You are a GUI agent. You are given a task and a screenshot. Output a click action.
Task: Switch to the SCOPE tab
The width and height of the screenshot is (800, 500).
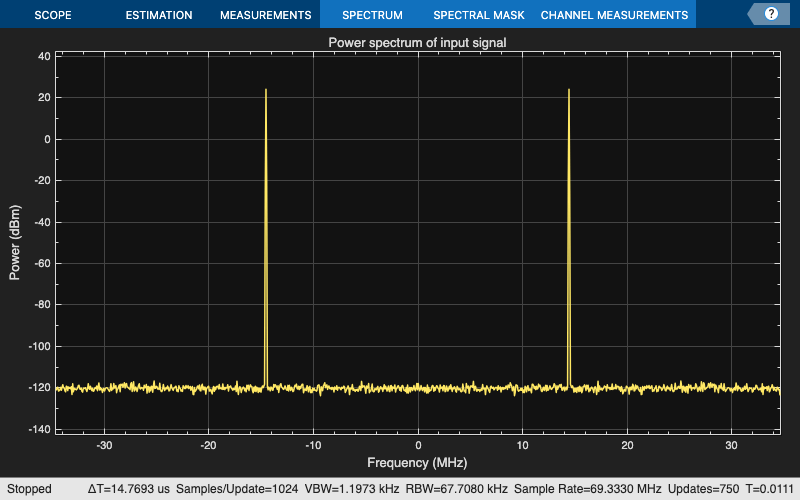click(53, 15)
